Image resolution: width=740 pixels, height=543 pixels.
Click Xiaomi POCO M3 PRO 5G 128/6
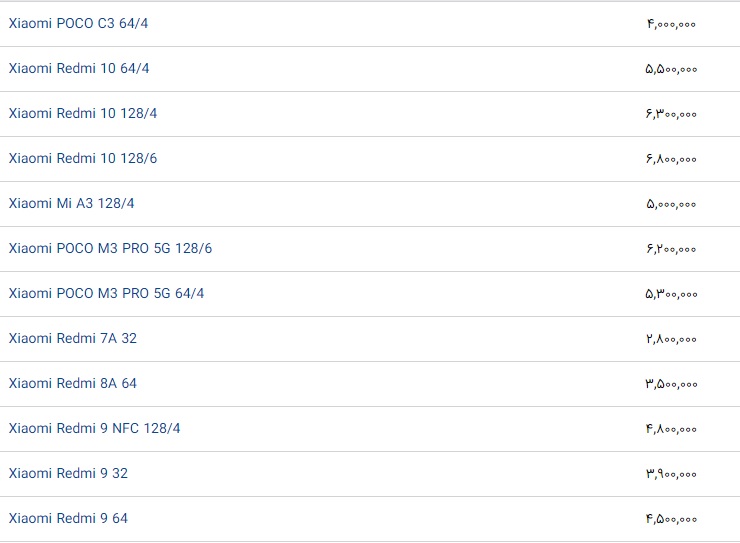point(110,248)
